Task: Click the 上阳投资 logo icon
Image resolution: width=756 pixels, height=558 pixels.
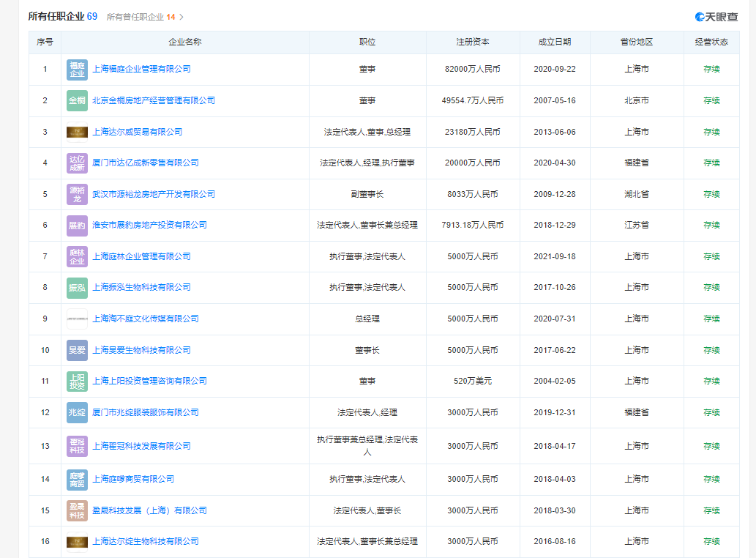Action: click(77, 381)
